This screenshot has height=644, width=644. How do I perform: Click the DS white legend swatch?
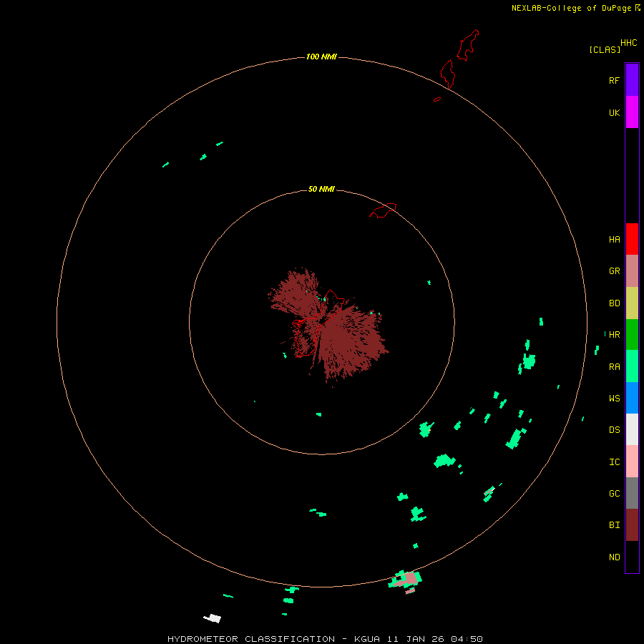(632, 429)
